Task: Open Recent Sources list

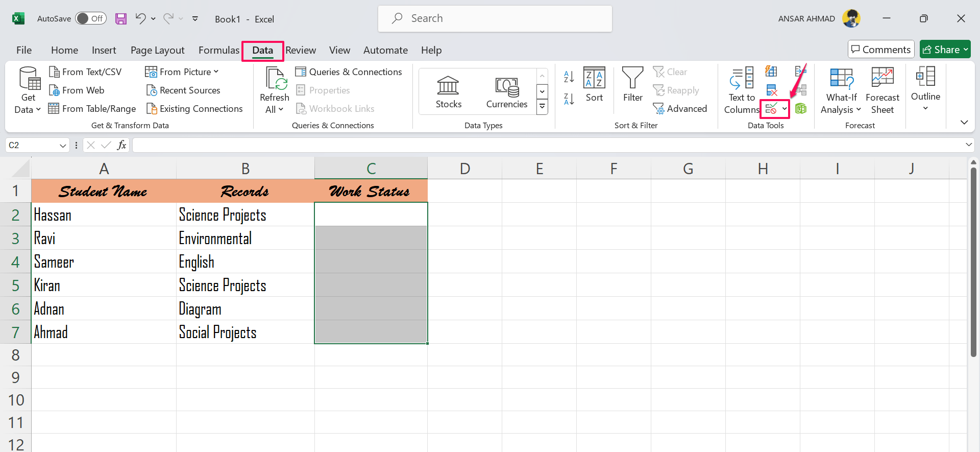Action: pos(183,90)
